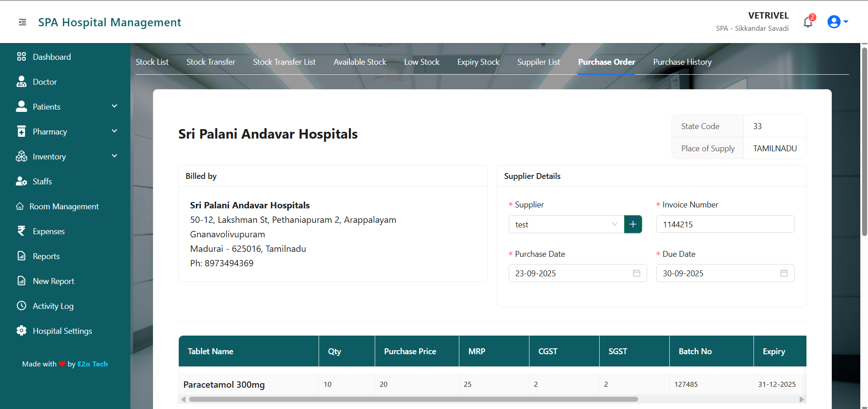Viewport: 868px width, 409px height.
Task: Collapse the sidebar using the hamburger menu icon
Action: point(22,22)
